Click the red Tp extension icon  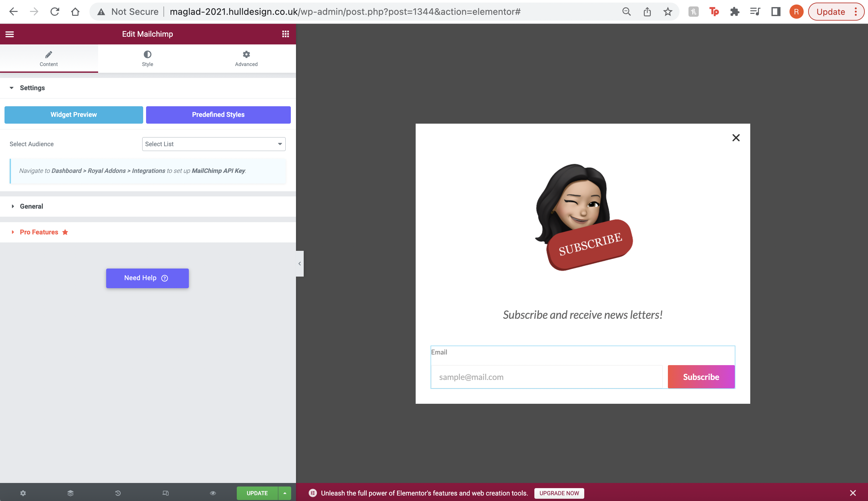click(714, 12)
